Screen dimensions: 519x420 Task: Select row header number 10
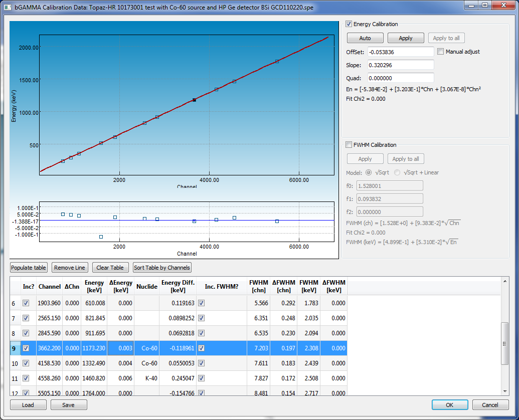click(x=15, y=363)
